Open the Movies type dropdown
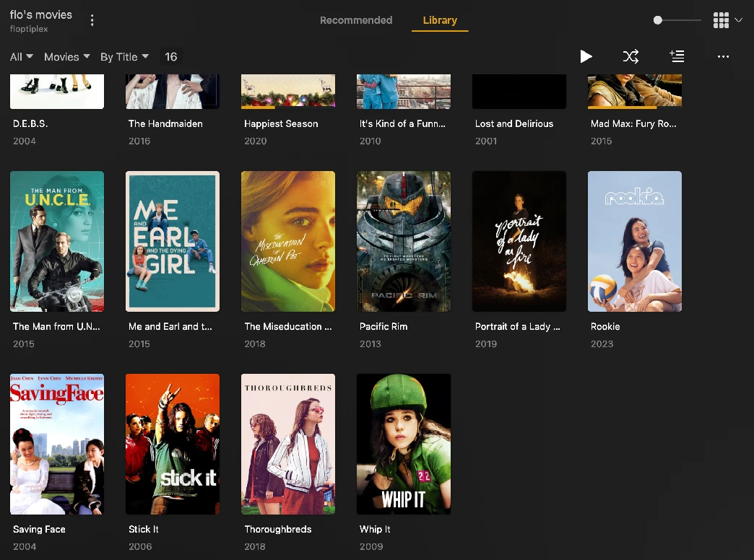Screen dimensions: 754x560 (x=66, y=56)
